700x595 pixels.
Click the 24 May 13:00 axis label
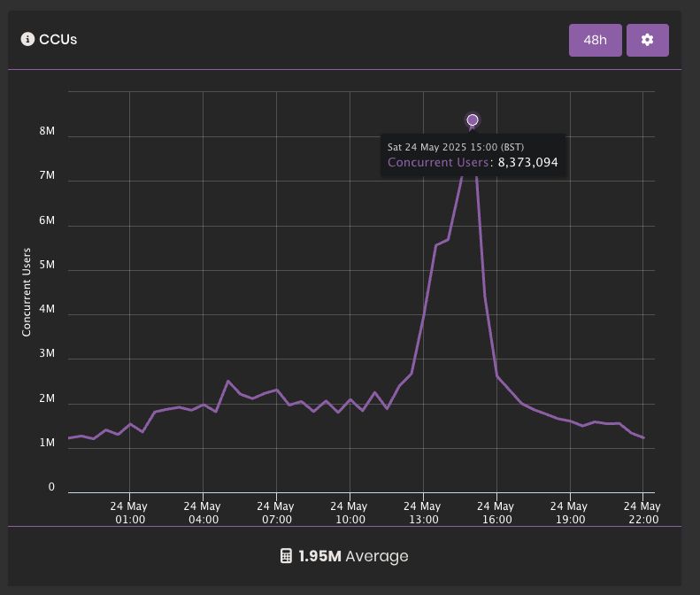coord(422,513)
